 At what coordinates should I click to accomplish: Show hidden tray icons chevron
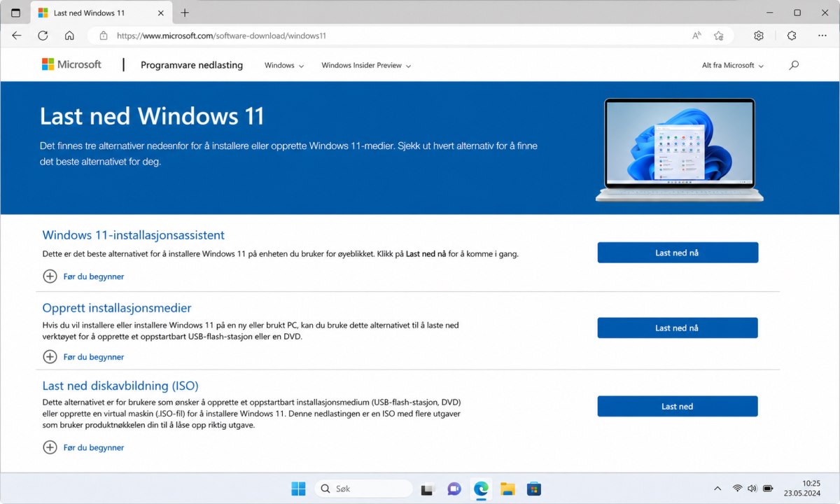pyautogui.click(x=717, y=489)
